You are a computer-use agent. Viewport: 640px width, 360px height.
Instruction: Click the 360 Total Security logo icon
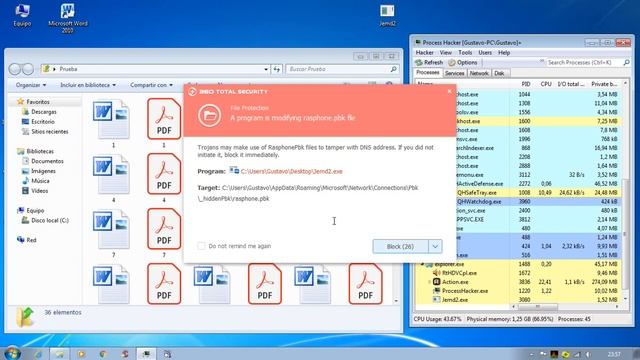point(193,92)
